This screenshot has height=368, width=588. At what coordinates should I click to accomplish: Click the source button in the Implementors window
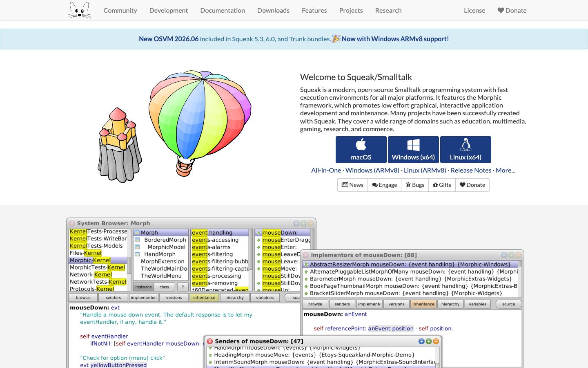pyautogui.click(x=508, y=304)
